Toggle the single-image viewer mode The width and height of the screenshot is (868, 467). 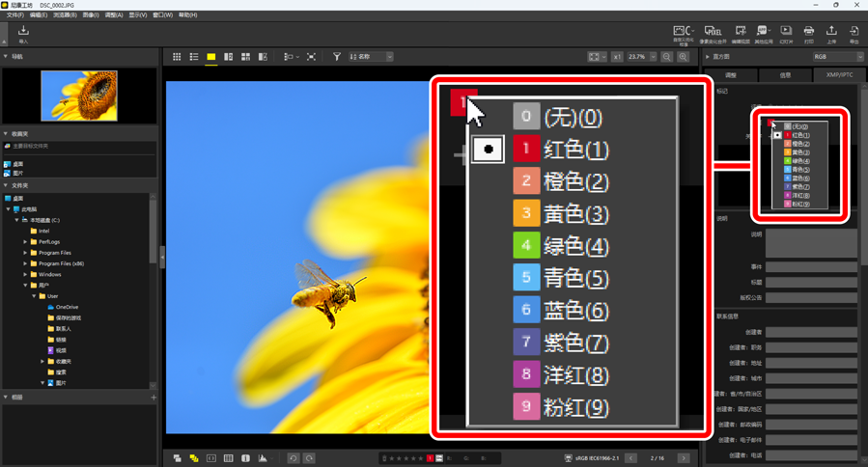click(x=210, y=57)
